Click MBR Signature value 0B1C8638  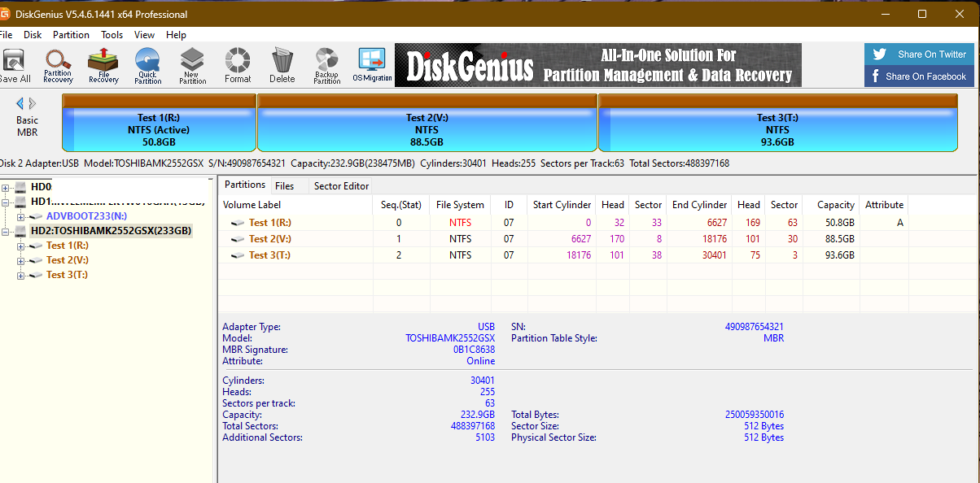pos(474,350)
